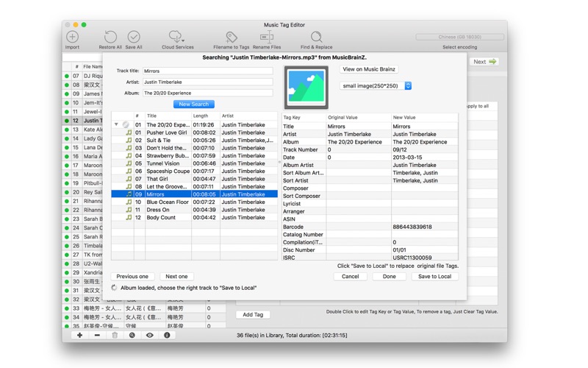Click the New Search button
This screenshot has height=368, width=588.
click(193, 105)
